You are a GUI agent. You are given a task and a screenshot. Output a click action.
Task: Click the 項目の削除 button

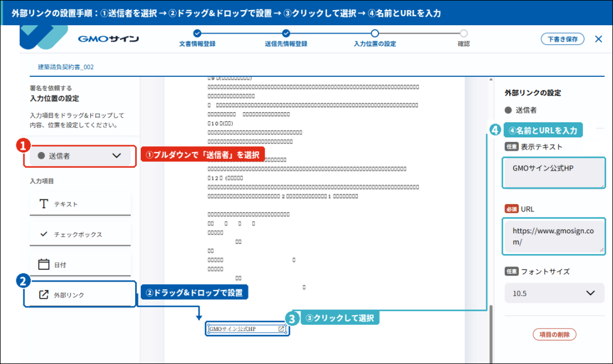point(554,334)
